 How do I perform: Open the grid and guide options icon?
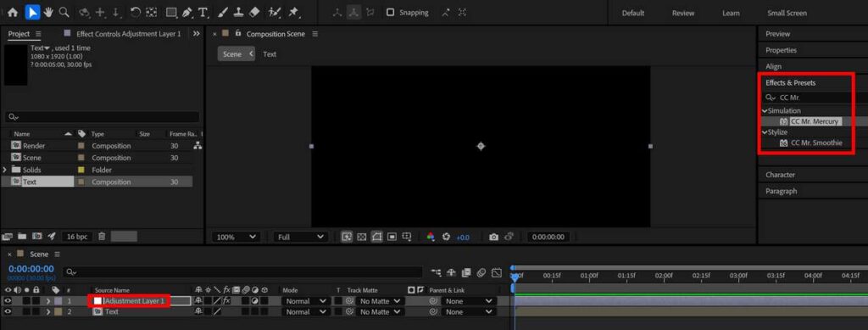tap(407, 237)
